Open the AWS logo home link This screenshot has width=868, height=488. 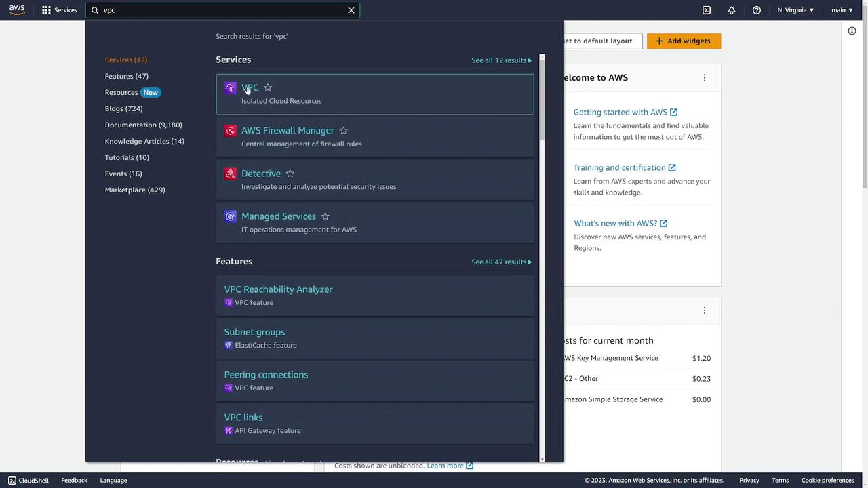tap(17, 9)
